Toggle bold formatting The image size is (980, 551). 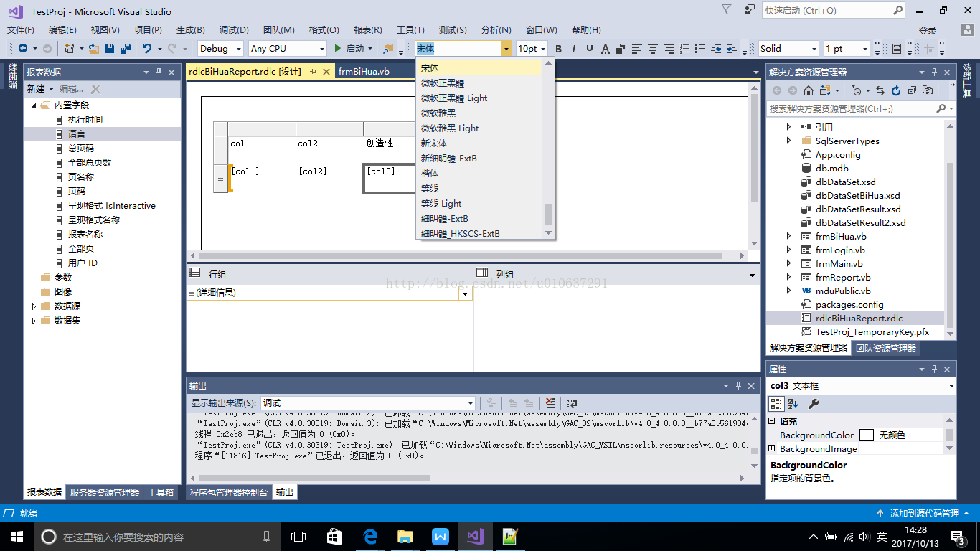[559, 49]
